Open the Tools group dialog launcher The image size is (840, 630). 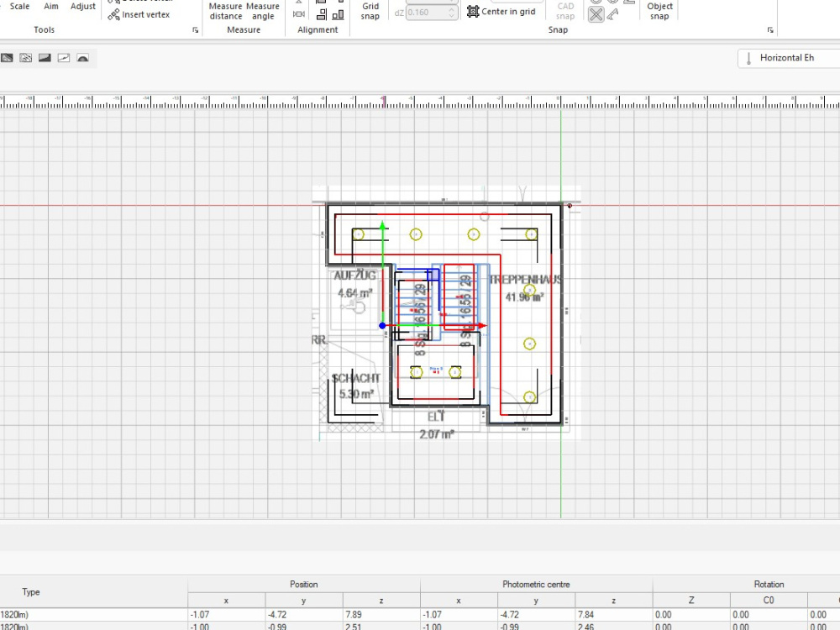(x=195, y=30)
